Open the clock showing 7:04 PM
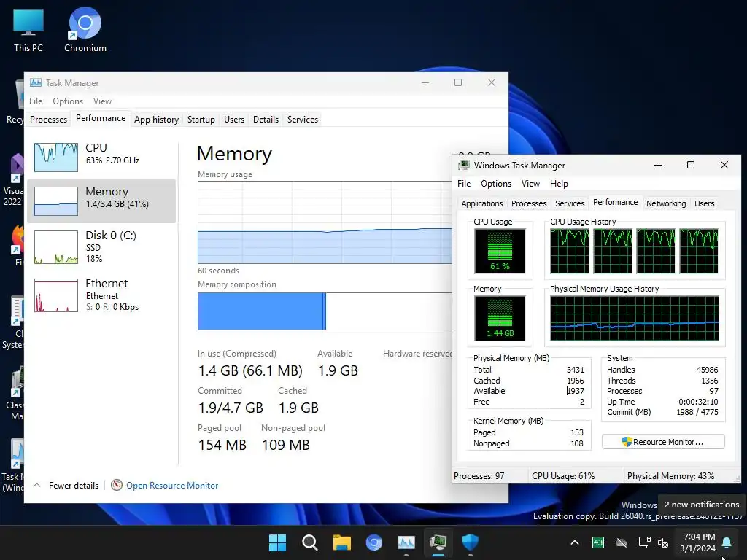Image resolution: width=747 pixels, height=560 pixels. coord(698,542)
